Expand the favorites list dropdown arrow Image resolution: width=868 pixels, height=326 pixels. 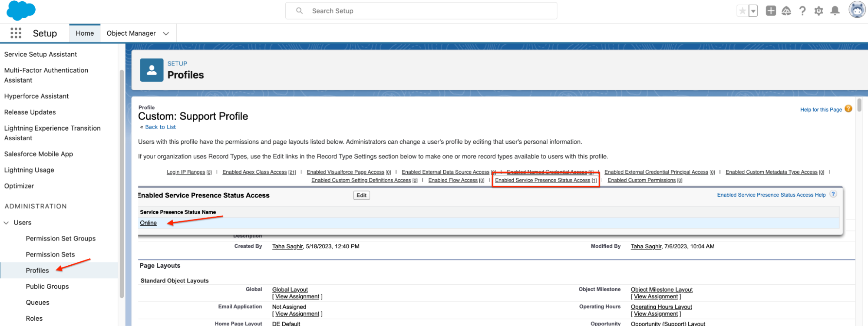tap(753, 11)
